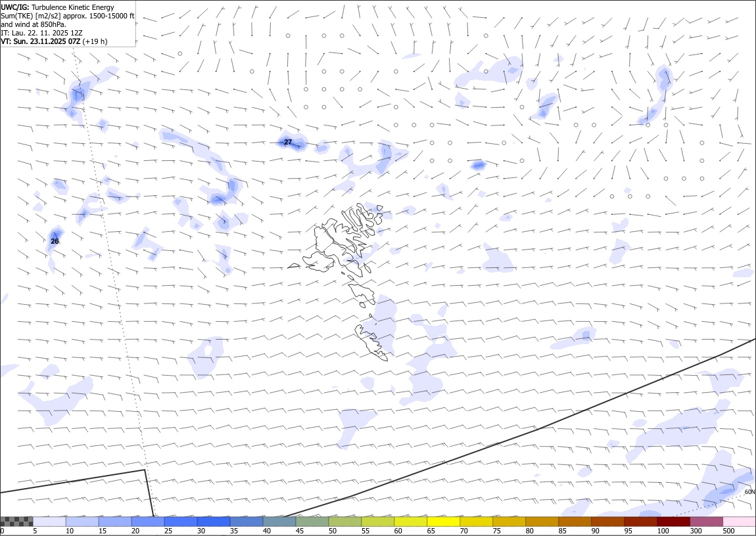Choose the legend swatch between 25 and 30
This screenshot has height=536, width=756.
pyautogui.click(x=180, y=522)
